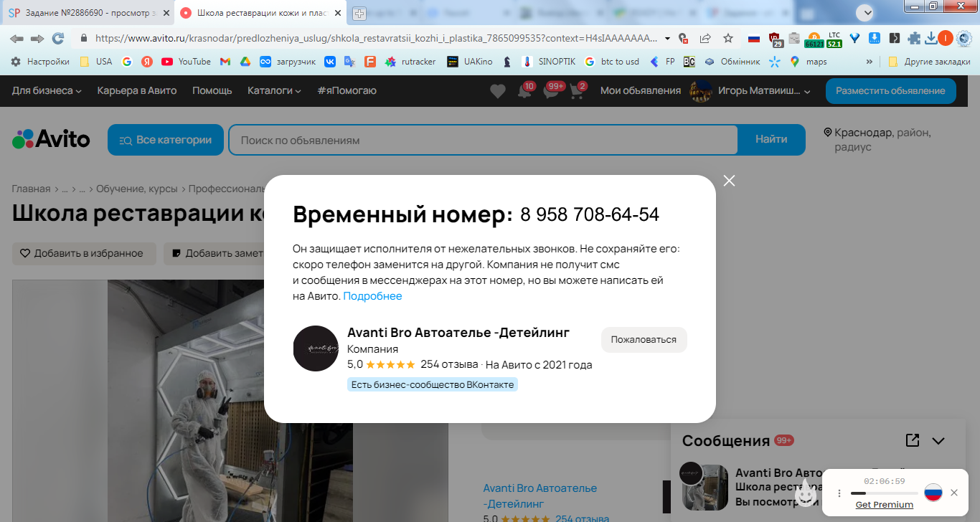Click Russia flag in VPN widget
The width and height of the screenshot is (980, 522).
(933, 493)
